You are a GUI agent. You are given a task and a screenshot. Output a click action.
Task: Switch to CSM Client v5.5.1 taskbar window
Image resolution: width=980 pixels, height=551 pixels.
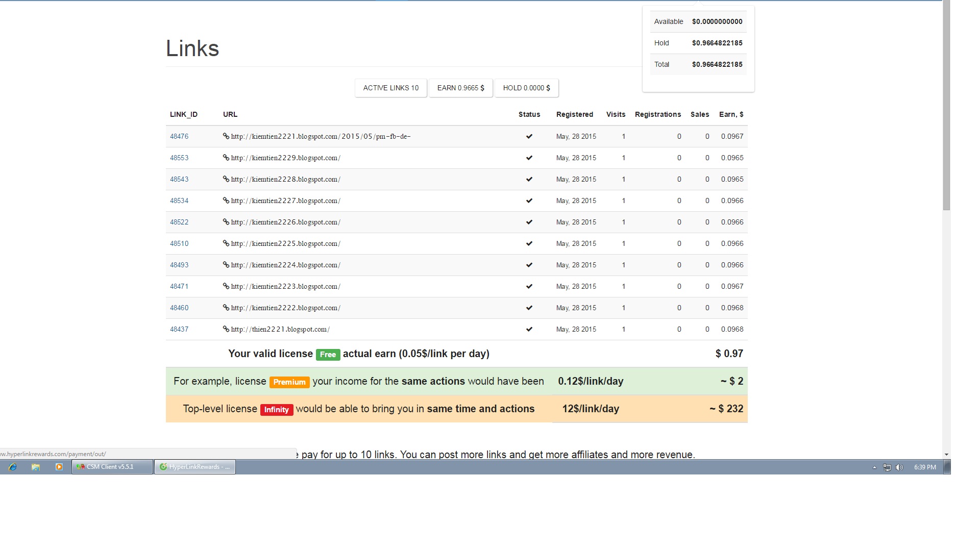[112, 467]
